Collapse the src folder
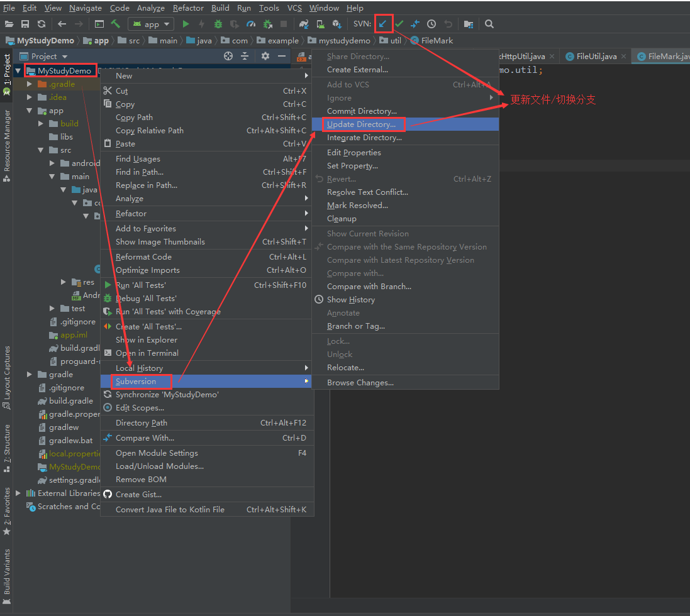This screenshot has width=690, height=616. pyautogui.click(x=41, y=150)
